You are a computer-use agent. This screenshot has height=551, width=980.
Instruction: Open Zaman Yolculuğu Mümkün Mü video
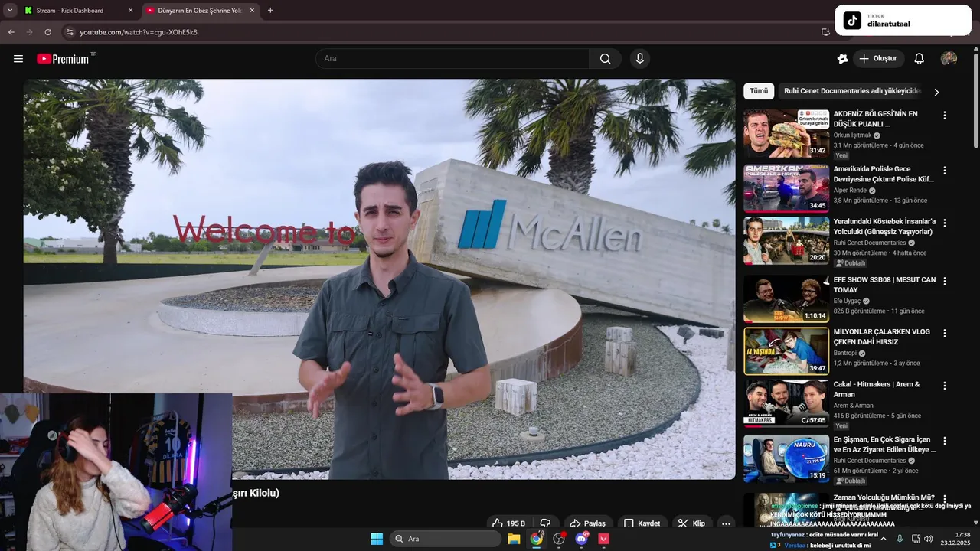click(x=884, y=497)
